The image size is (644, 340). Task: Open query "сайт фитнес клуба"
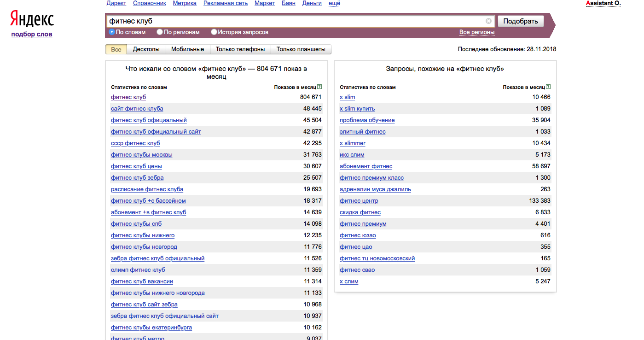click(137, 109)
